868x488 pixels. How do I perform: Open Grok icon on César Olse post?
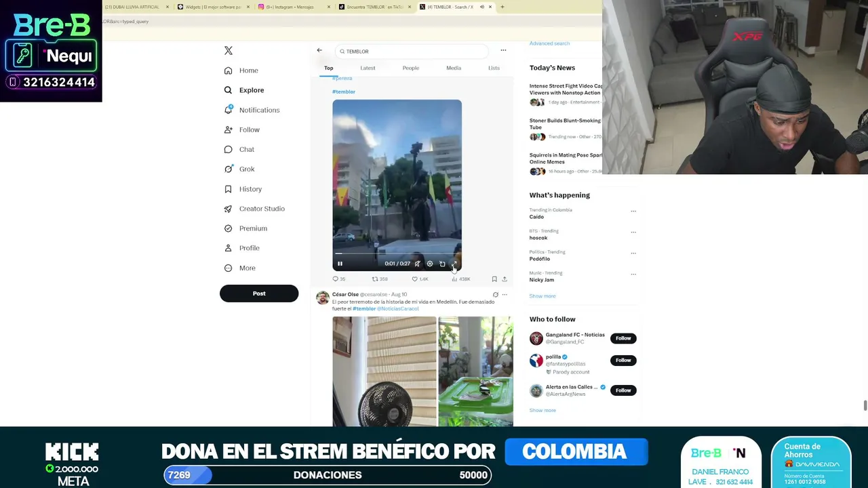click(495, 295)
